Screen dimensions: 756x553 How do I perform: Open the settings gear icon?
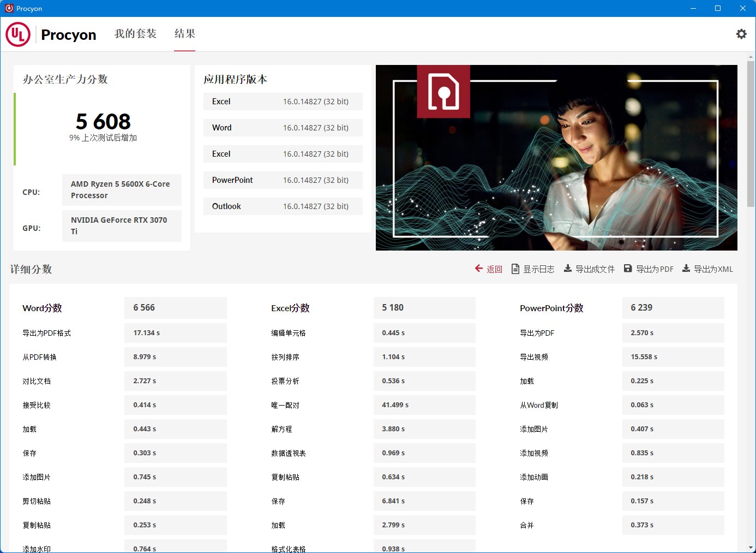741,34
